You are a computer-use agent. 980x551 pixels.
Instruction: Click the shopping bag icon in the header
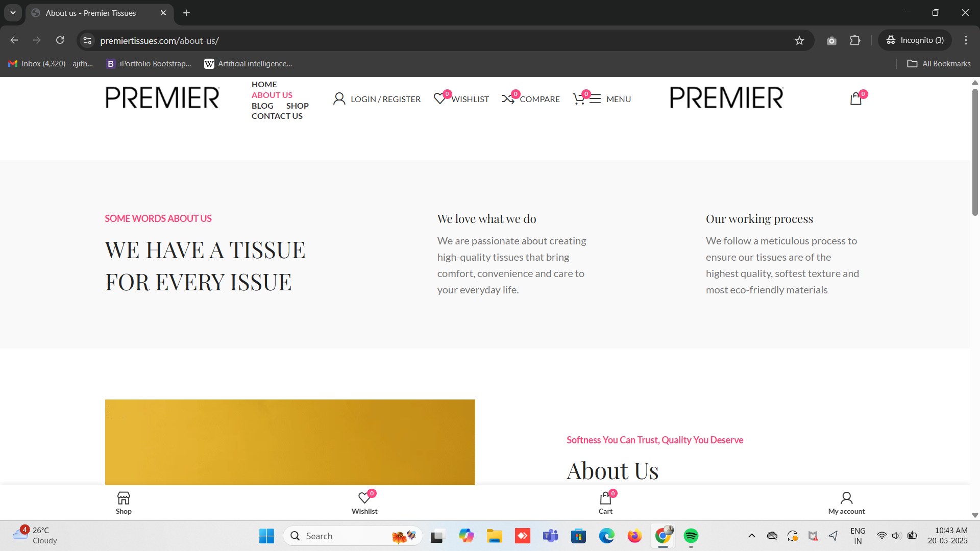click(x=856, y=99)
